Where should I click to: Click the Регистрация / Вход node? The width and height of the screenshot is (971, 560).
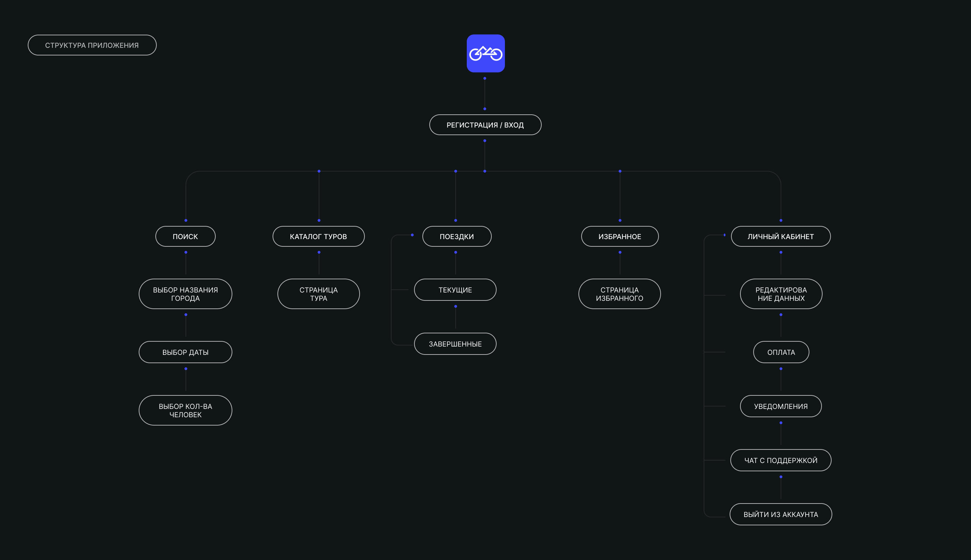(x=485, y=125)
